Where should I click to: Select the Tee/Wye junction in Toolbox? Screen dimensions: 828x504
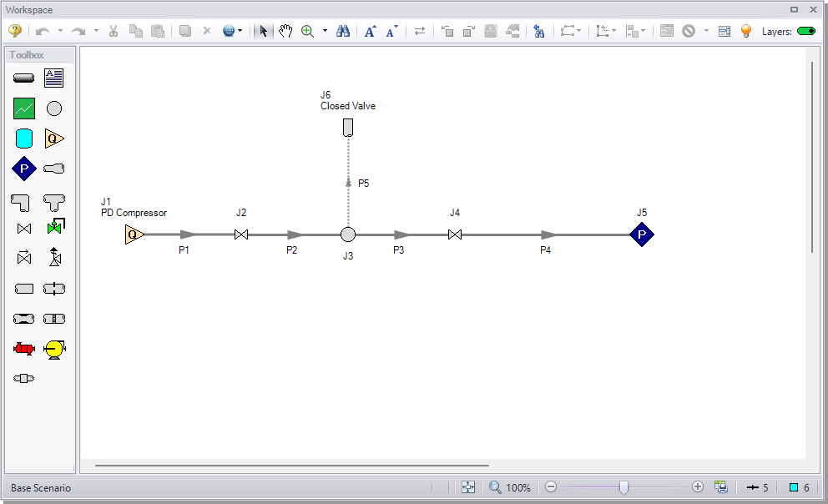[x=54, y=203]
